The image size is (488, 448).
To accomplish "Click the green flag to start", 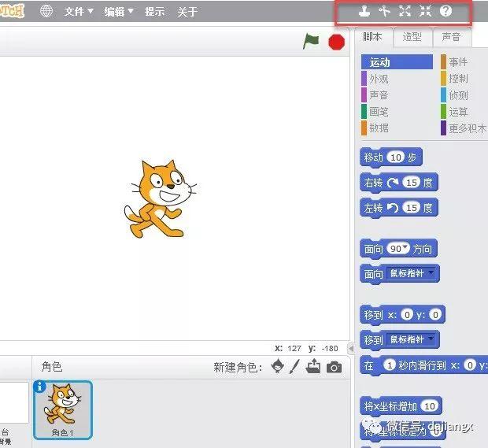I will (311, 42).
